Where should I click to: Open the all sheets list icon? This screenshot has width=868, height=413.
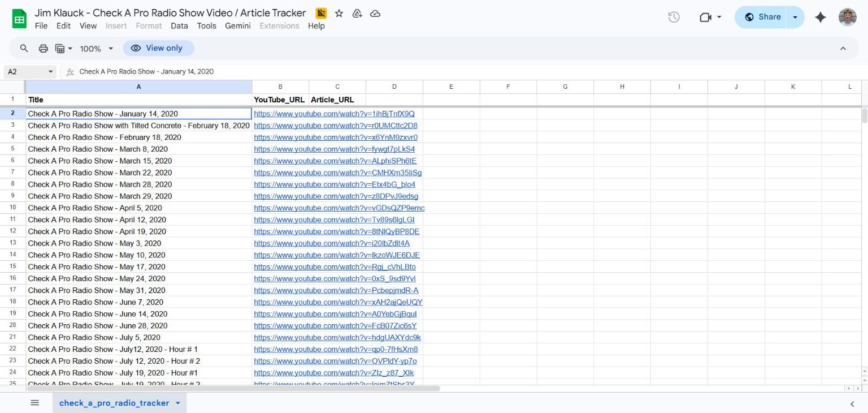click(35, 403)
